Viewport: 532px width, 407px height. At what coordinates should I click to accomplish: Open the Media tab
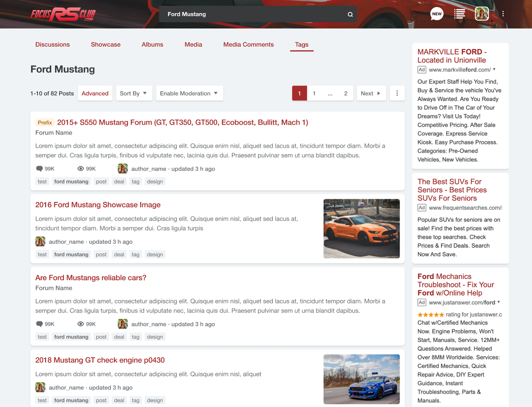tap(193, 45)
